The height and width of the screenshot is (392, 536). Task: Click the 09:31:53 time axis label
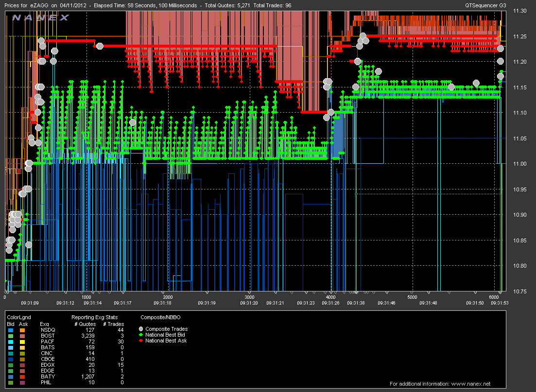coord(500,303)
